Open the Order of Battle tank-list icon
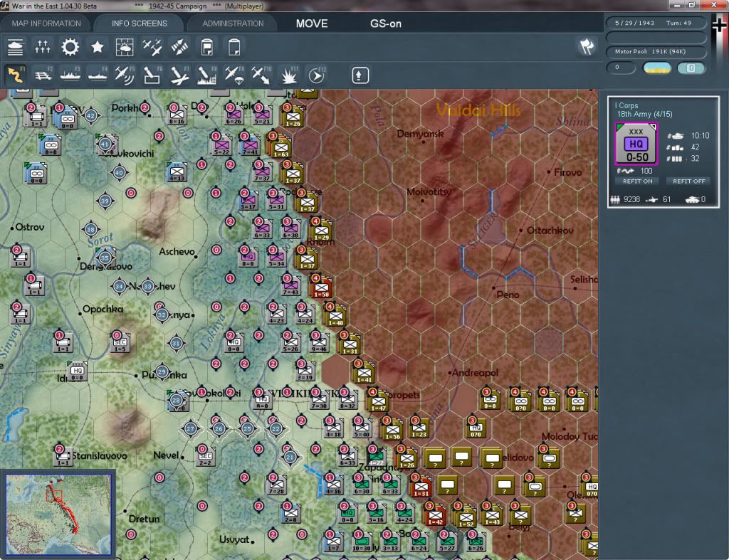This screenshot has width=729, height=560. 16,47
